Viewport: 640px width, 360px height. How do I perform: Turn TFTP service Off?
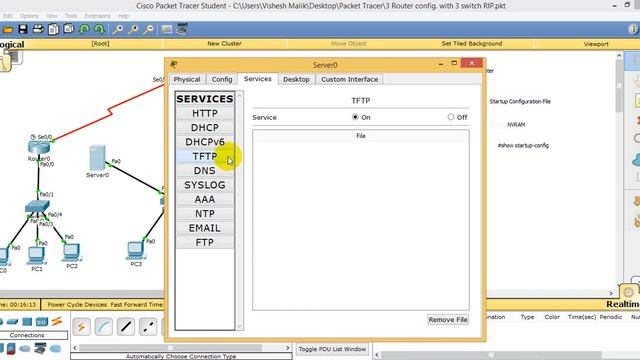pyautogui.click(x=451, y=117)
